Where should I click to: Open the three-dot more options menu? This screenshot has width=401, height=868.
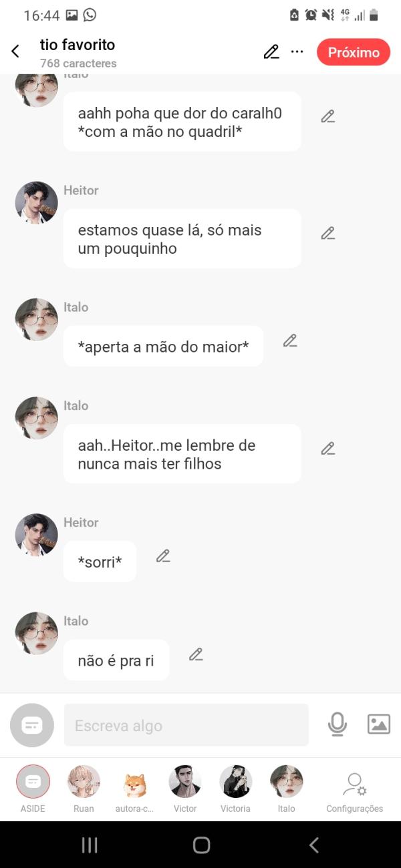coord(297,52)
